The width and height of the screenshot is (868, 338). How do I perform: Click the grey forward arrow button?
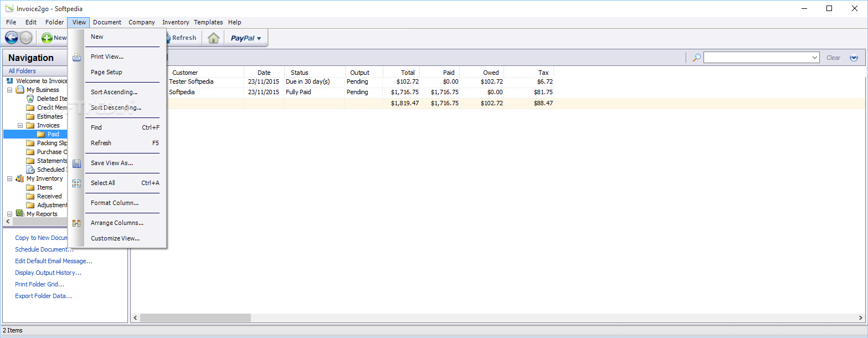(x=26, y=38)
